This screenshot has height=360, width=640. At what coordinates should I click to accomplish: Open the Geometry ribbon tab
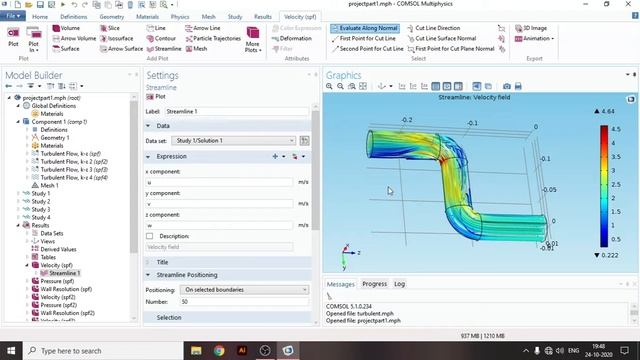click(111, 17)
